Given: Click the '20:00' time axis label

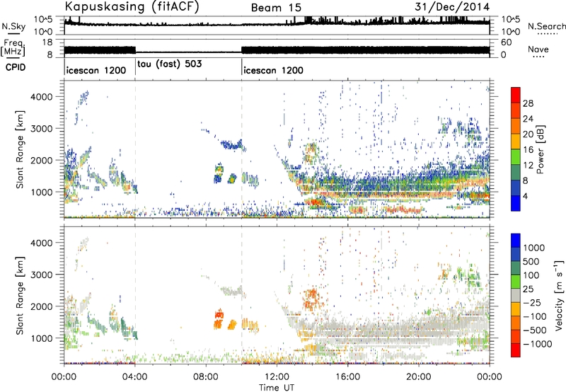Looking at the screenshot, I should tap(419, 377).
